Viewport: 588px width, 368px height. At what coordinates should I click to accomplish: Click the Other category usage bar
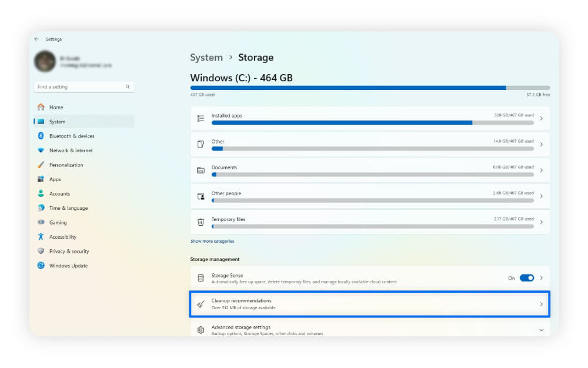(372, 149)
